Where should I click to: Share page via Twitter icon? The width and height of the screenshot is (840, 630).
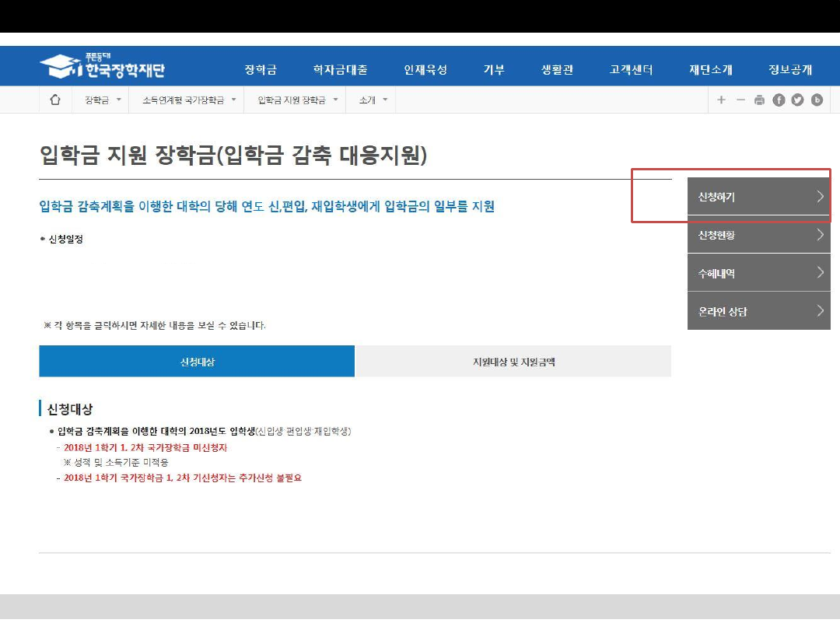797,100
